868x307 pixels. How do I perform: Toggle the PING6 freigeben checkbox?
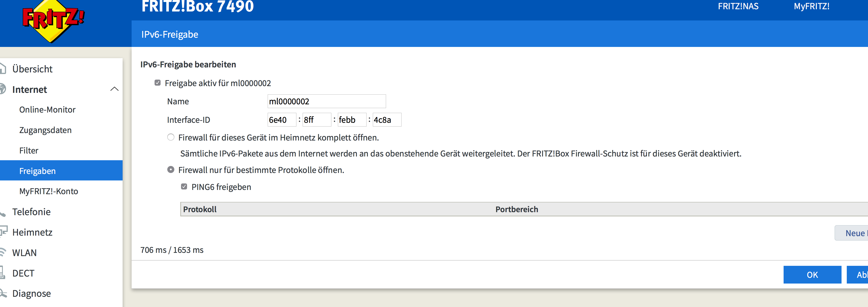tap(184, 186)
